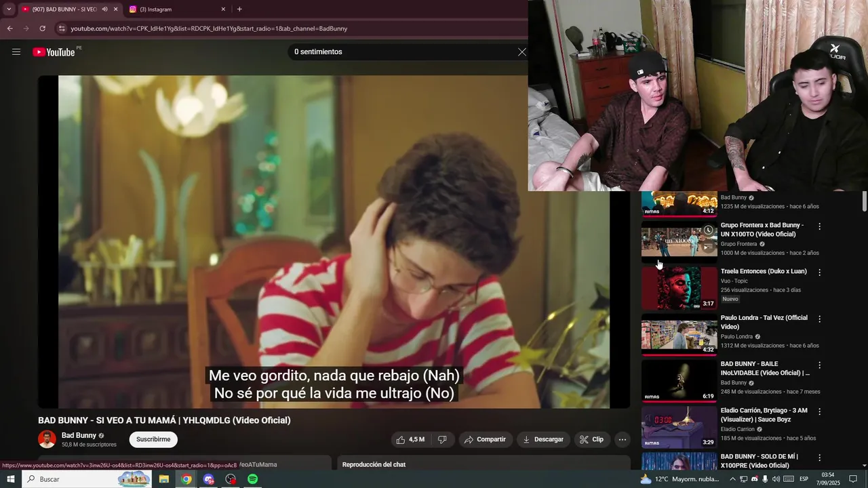Open the more actions three-dot menu
The width and height of the screenshot is (868, 488).
(x=622, y=439)
